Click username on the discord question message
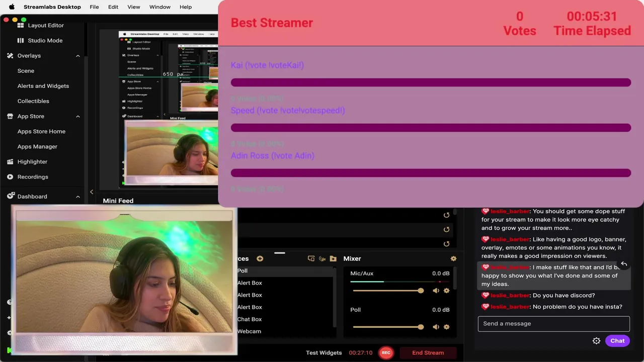Viewport: 644px width, 362px height. [510, 295]
